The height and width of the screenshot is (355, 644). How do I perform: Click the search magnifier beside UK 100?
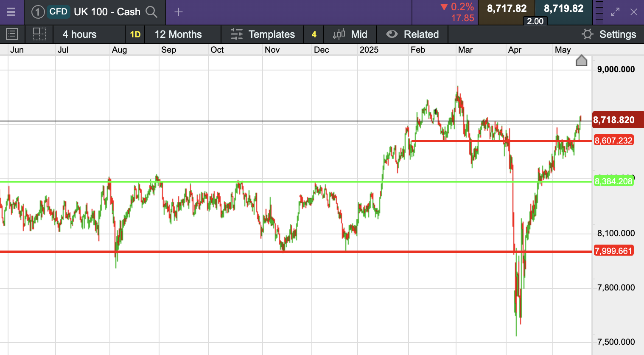click(151, 12)
